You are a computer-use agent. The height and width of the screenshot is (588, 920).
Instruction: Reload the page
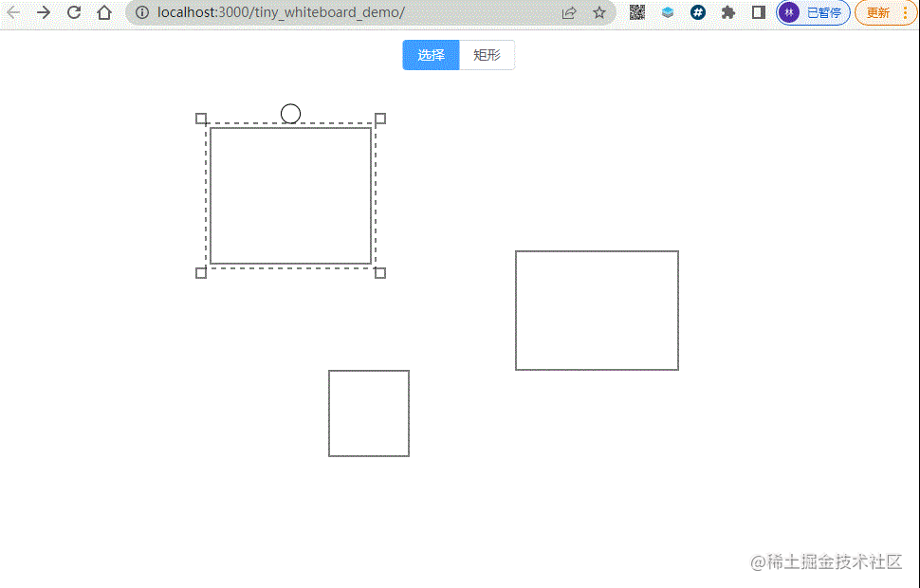click(x=74, y=12)
